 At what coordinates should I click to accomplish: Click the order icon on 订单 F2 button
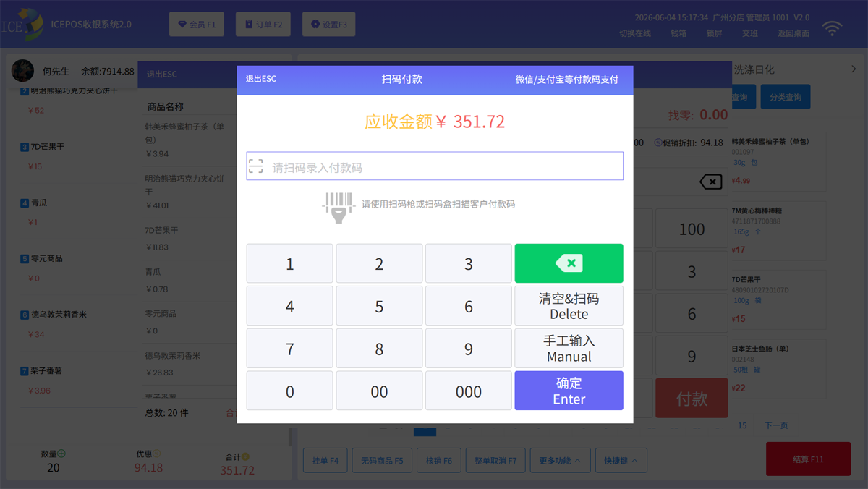[x=249, y=25]
